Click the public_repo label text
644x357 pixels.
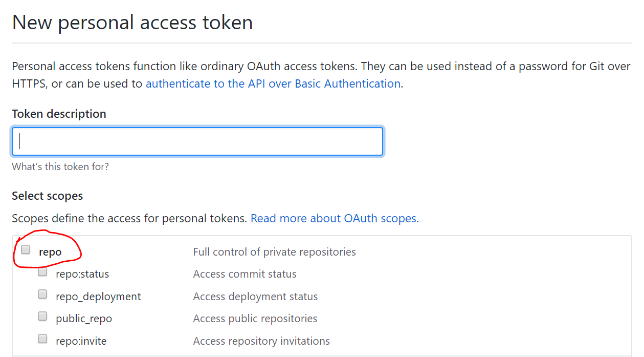coord(84,319)
